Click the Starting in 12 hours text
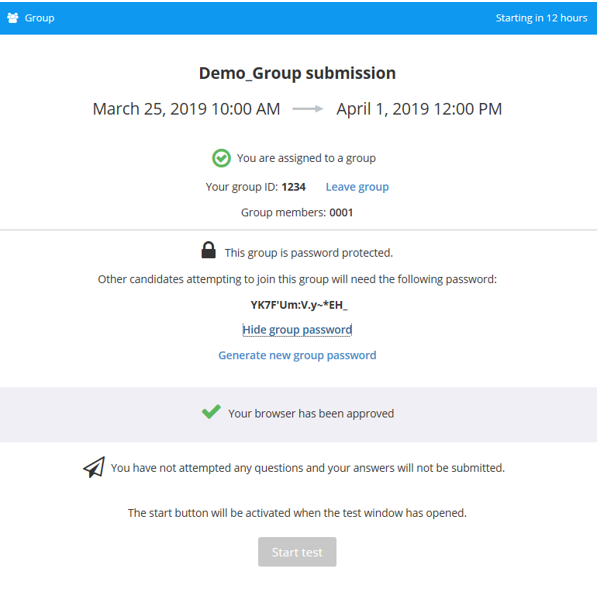Viewport: 597px width, 599px height. [x=541, y=18]
